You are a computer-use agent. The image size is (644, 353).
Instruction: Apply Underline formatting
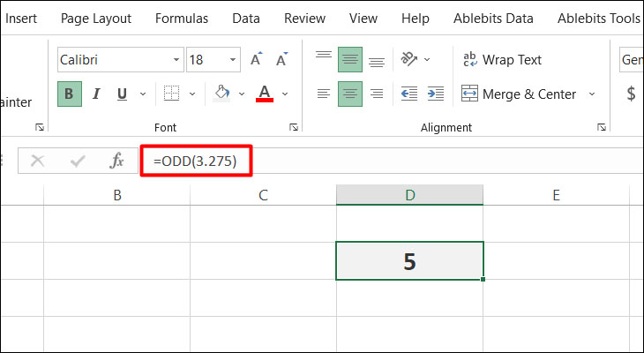[122, 94]
